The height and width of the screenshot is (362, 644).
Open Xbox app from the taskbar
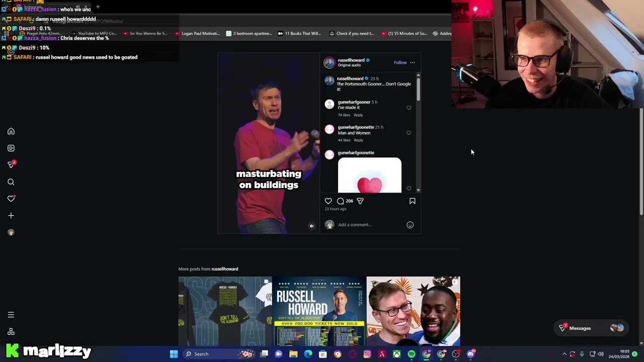(x=397, y=354)
